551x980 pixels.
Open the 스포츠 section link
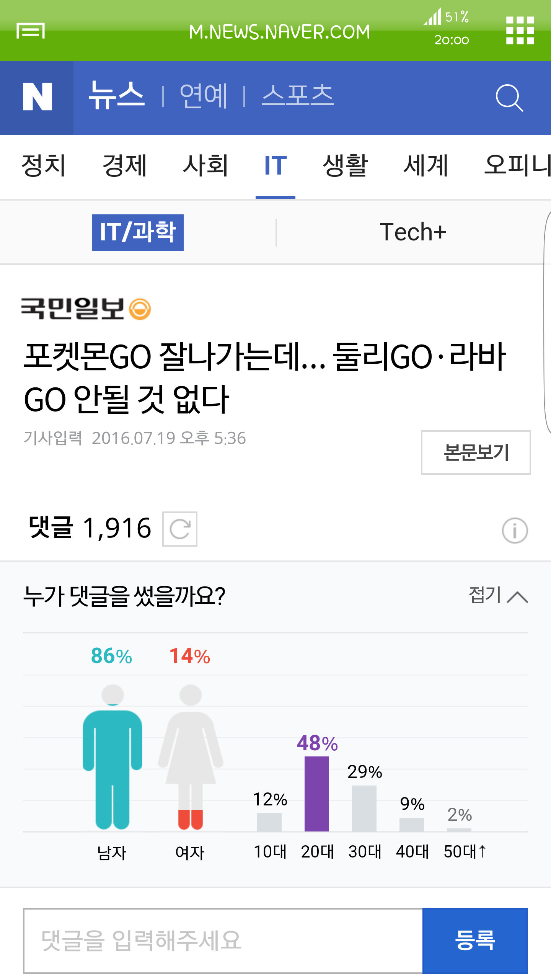click(298, 96)
